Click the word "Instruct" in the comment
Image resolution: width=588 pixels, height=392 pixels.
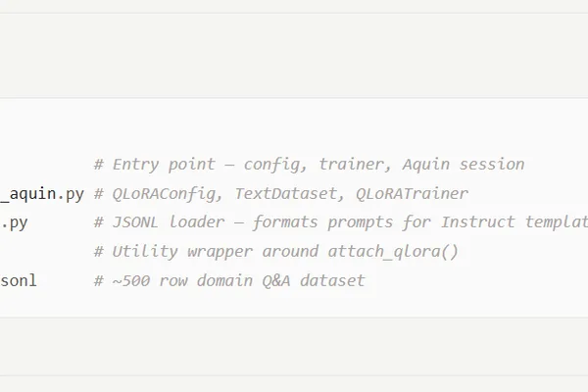tap(478, 222)
